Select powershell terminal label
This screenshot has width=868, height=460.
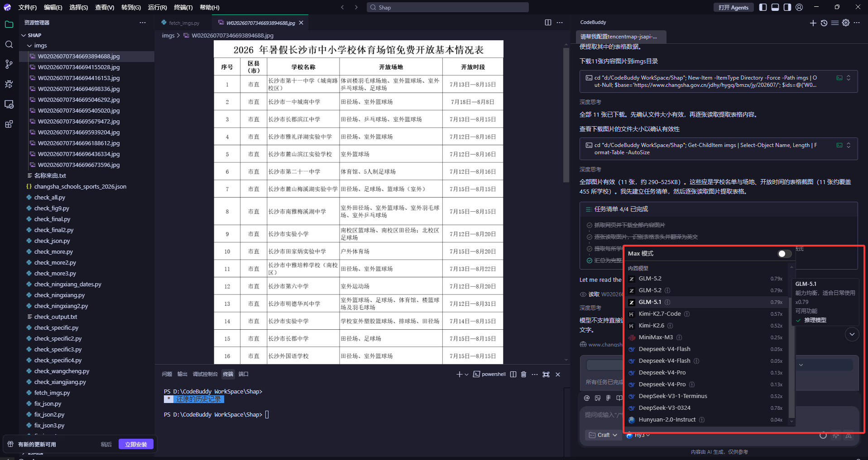(489, 374)
